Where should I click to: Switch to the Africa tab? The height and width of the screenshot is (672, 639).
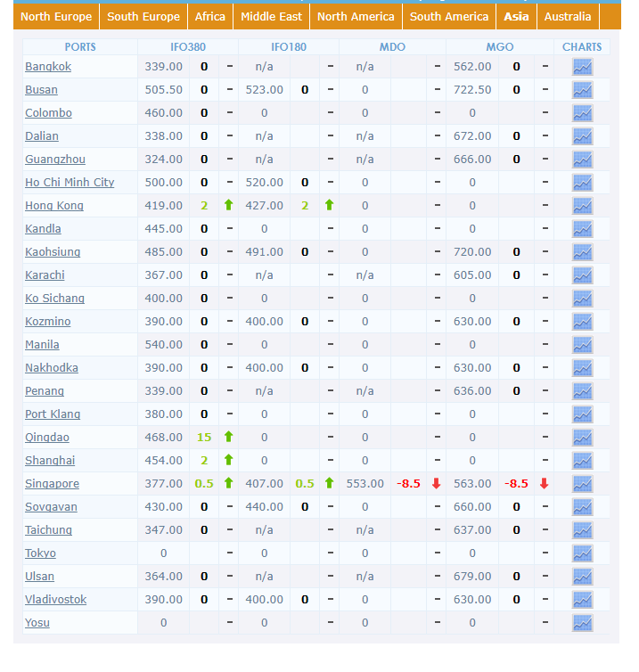pos(210,17)
